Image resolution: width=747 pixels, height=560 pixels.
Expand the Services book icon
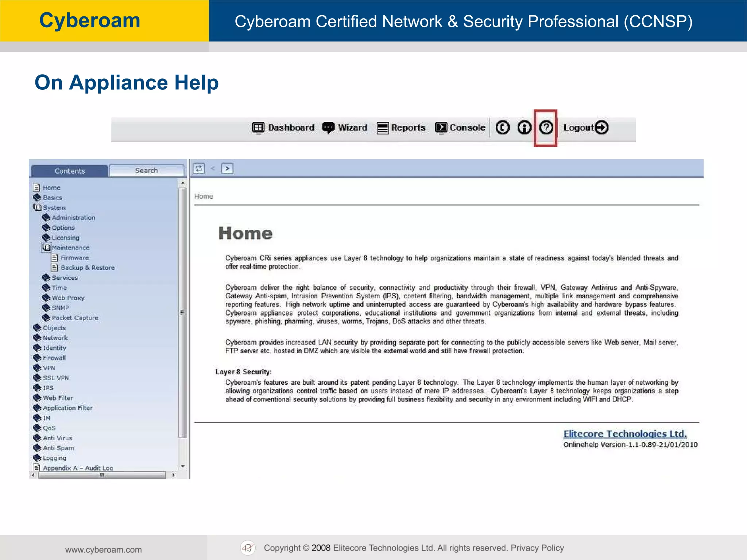point(46,278)
